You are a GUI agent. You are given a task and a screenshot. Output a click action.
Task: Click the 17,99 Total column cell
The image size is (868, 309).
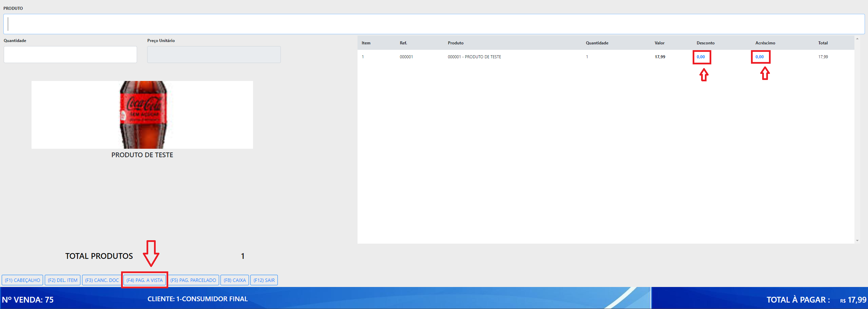pos(823,57)
